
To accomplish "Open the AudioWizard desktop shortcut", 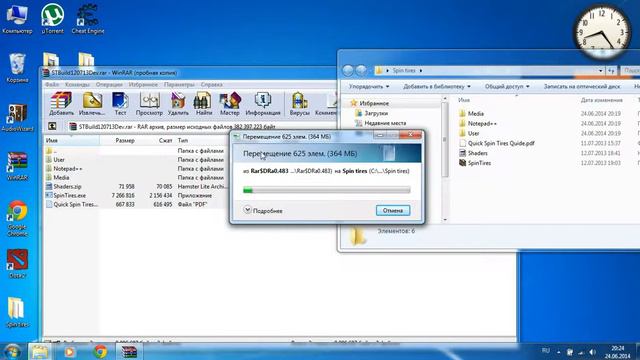I will [x=17, y=118].
